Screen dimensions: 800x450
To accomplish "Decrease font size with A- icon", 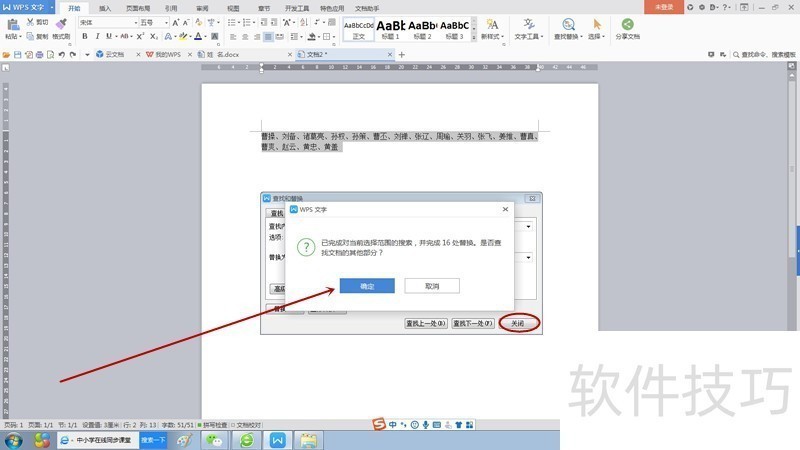I will 186,22.
